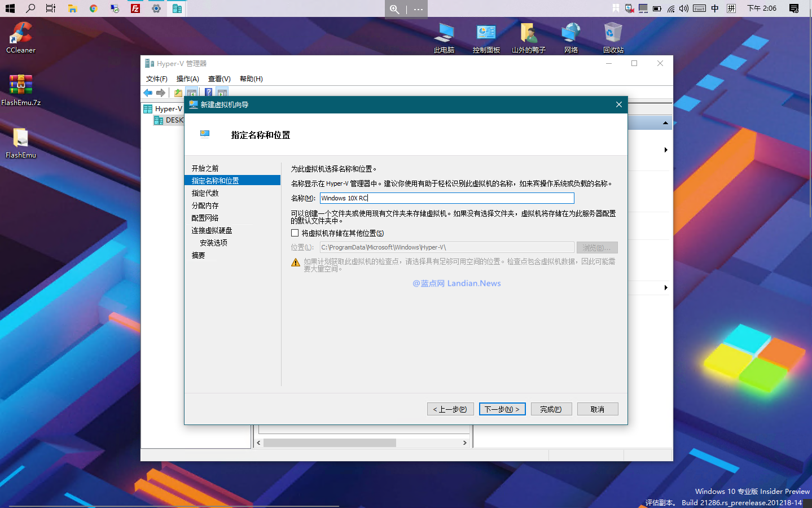Collapse the Actions pane section arrow

[x=665, y=122]
